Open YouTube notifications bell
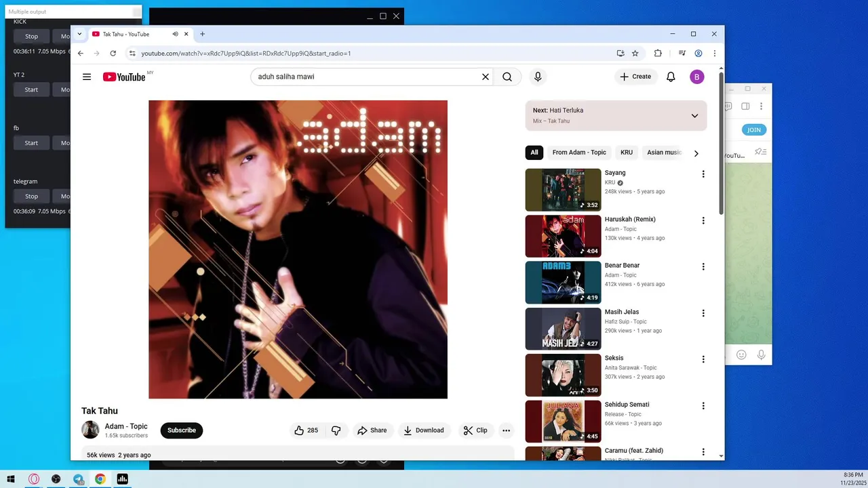The height and width of the screenshot is (488, 868). pos(671,77)
